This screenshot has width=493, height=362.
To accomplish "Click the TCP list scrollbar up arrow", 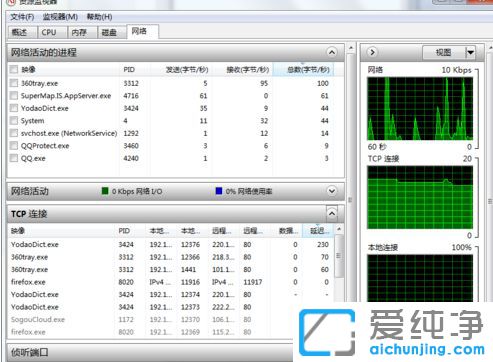I will coord(339,229).
